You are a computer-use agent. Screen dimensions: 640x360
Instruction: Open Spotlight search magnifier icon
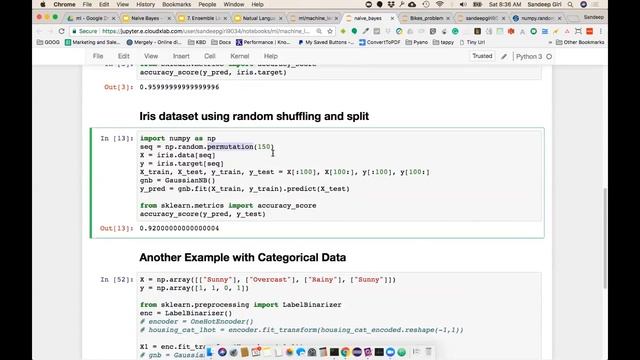pyautogui.click(x=570, y=4)
